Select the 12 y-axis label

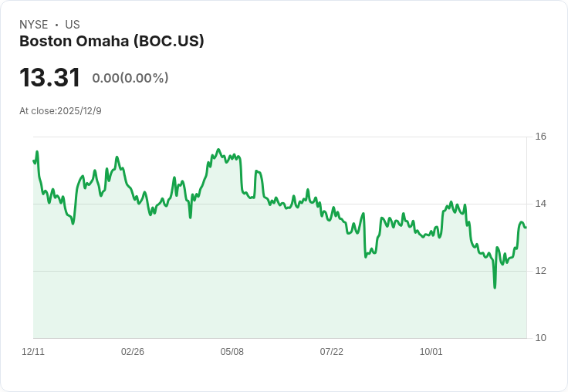[540, 271]
